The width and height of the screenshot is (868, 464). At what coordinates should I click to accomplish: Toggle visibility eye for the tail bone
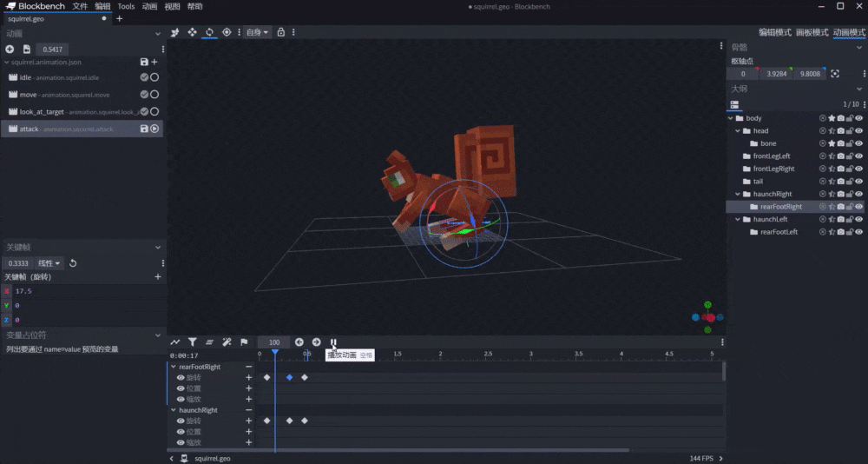[858, 182]
